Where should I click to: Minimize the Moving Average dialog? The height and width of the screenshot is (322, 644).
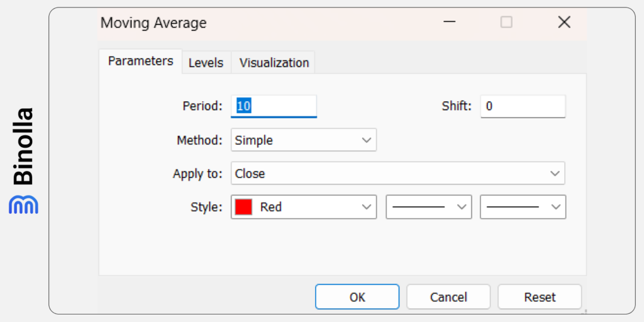tap(450, 23)
